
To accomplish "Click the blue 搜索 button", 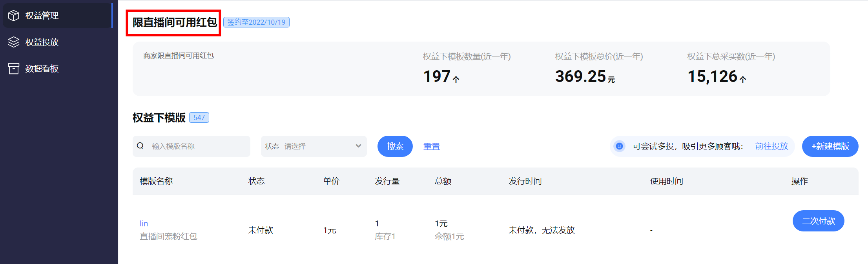I will click(x=395, y=146).
